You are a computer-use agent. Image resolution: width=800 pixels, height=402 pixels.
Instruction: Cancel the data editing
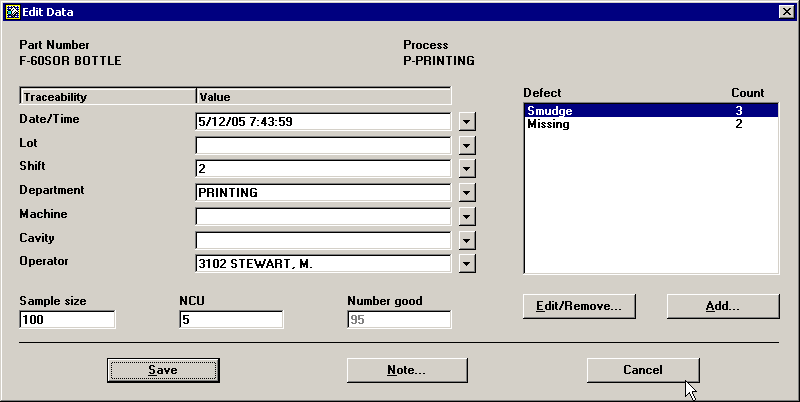click(642, 370)
